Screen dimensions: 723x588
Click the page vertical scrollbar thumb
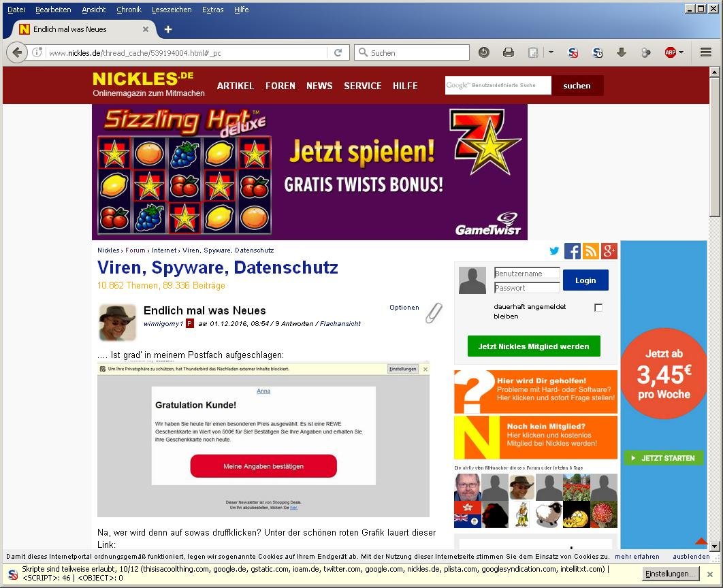pyautogui.click(x=714, y=147)
